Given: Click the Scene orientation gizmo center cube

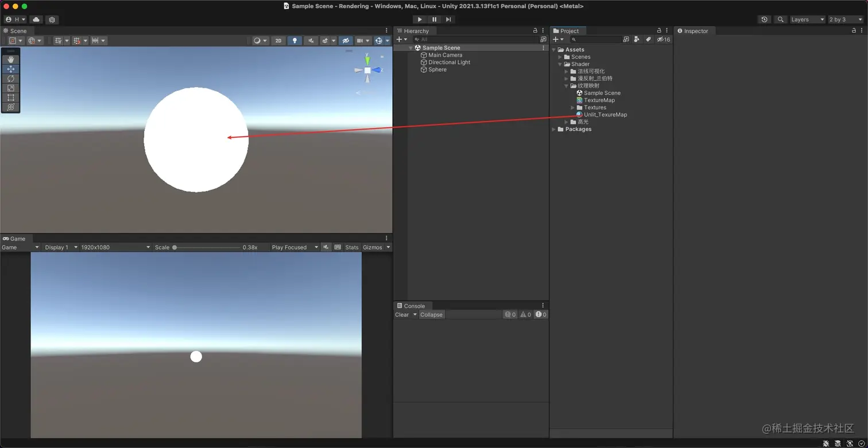Looking at the screenshot, I should 367,71.
